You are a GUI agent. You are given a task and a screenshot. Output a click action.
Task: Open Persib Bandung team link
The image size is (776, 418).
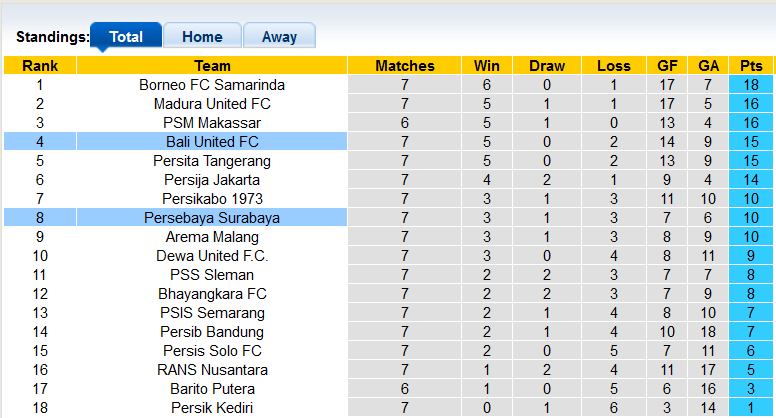(212, 332)
